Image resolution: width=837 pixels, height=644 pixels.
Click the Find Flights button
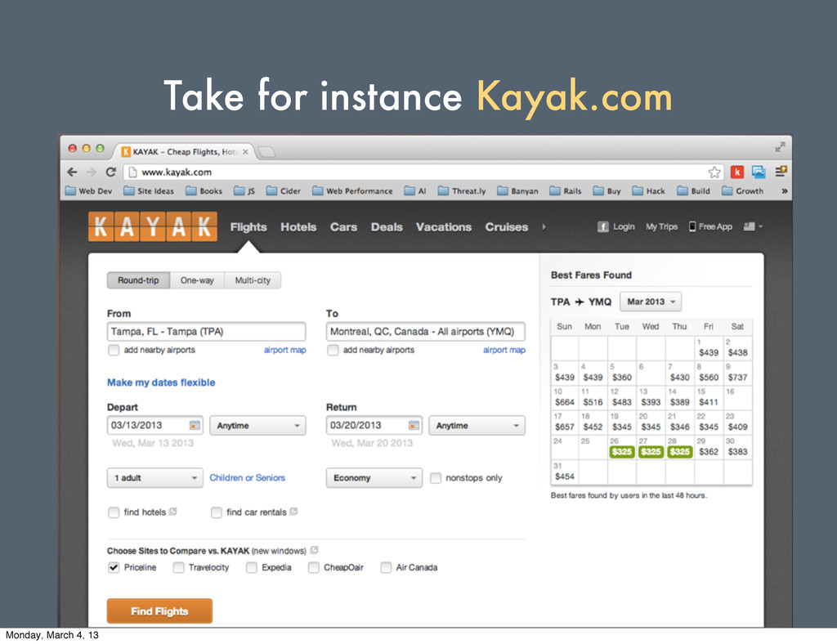tap(159, 611)
